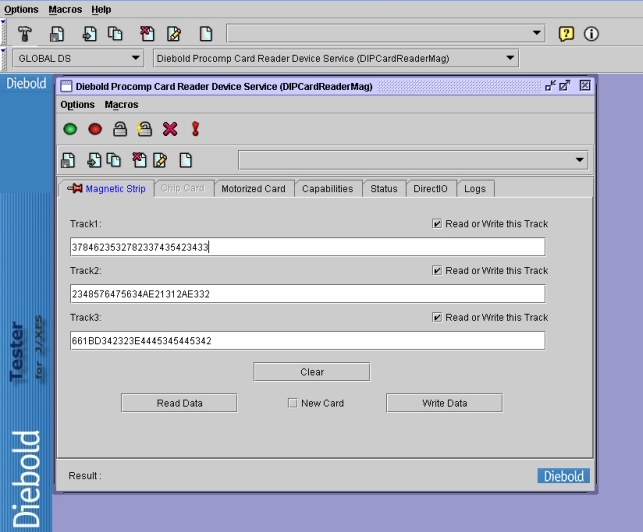Open the top-level Macros menu
The width and height of the screenshot is (643, 532).
click(65, 9)
